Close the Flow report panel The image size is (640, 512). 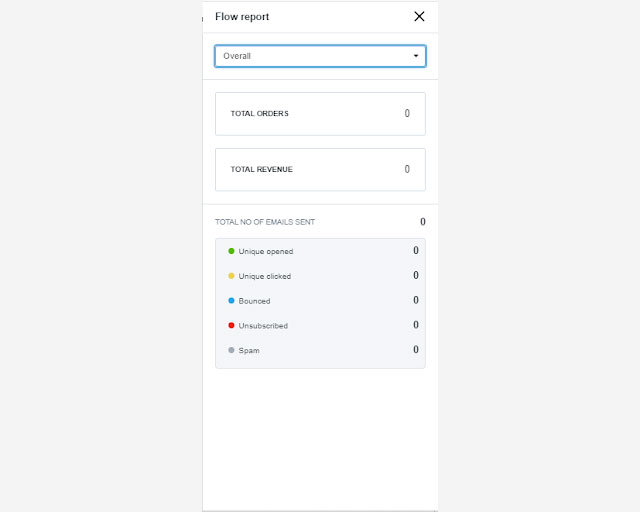(x=419, y=16)
